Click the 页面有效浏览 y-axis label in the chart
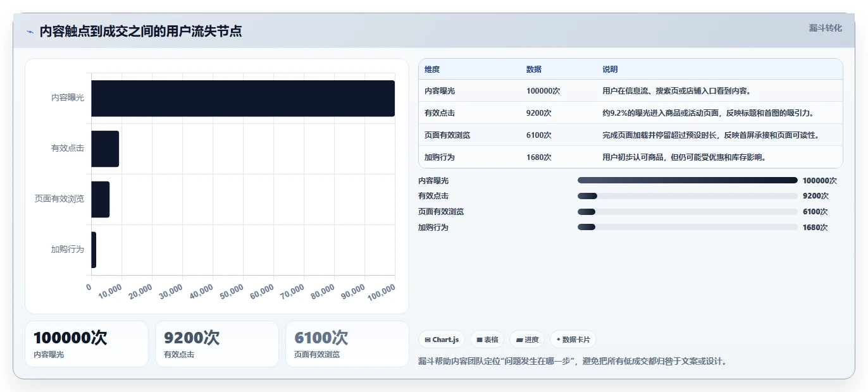 (x=59, y=199)
